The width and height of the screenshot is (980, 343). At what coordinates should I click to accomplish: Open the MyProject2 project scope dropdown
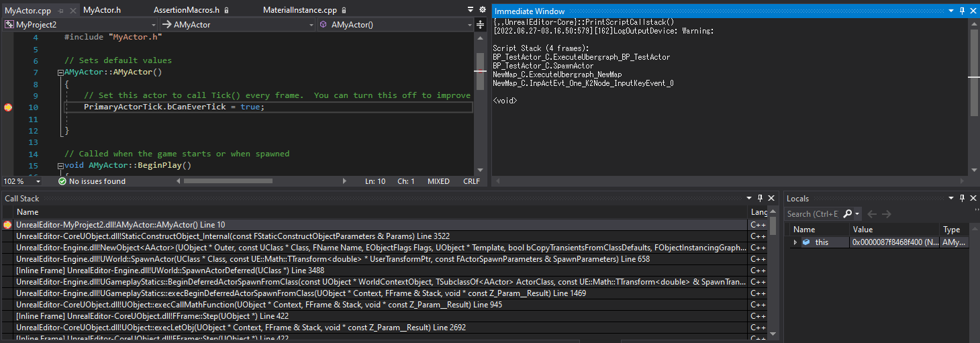80,24
